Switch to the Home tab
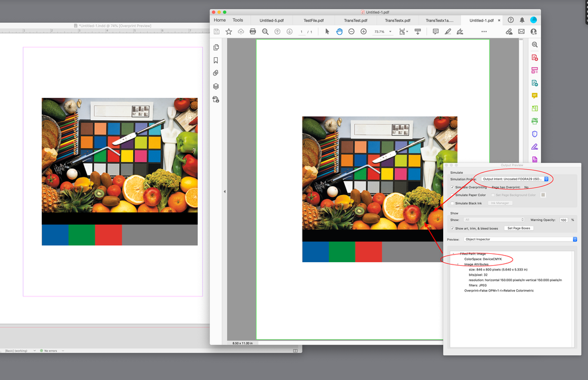 coord(220,20)
